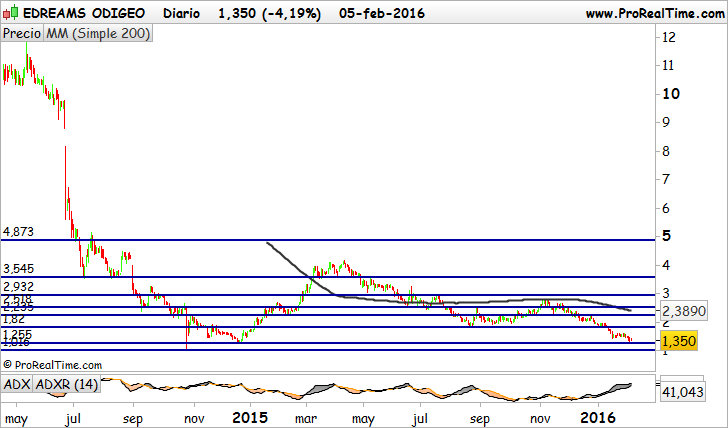Image resolution: width=728 pixels, height=428 pixels.
Task: Click the 2,3890 moving average value tag
Action: click(x=684, y=311)
